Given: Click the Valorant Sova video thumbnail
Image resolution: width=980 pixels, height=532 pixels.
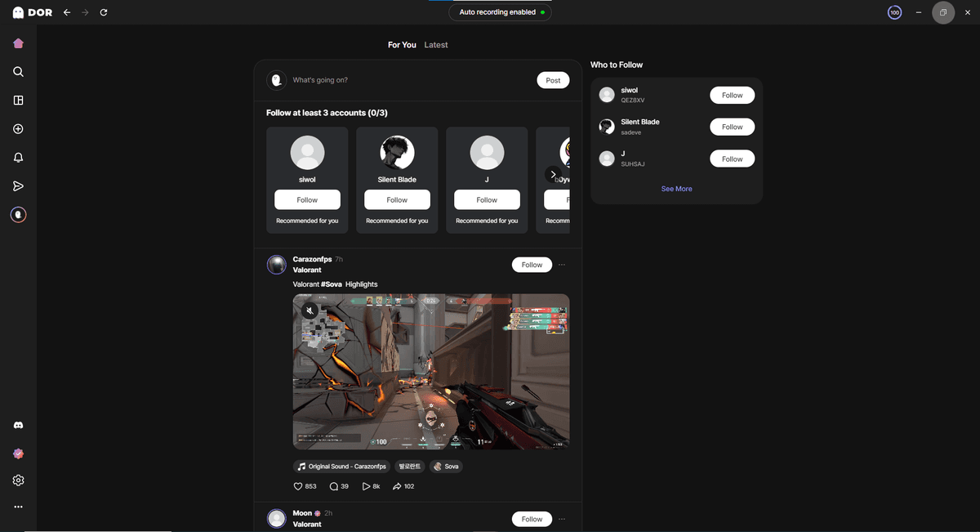Looking at the screenshot, I should 431,372.
